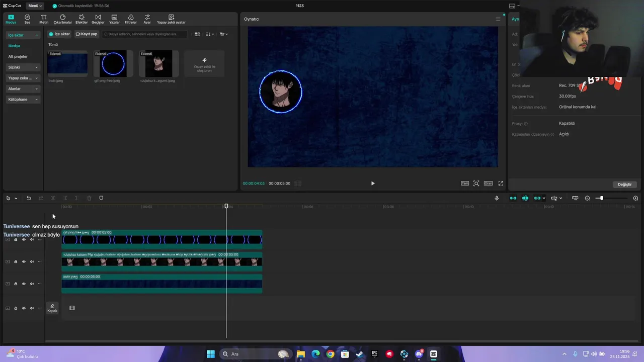Screen dimensions: 644x362
Task: Open the Ses audio tab
Action: 27,19
